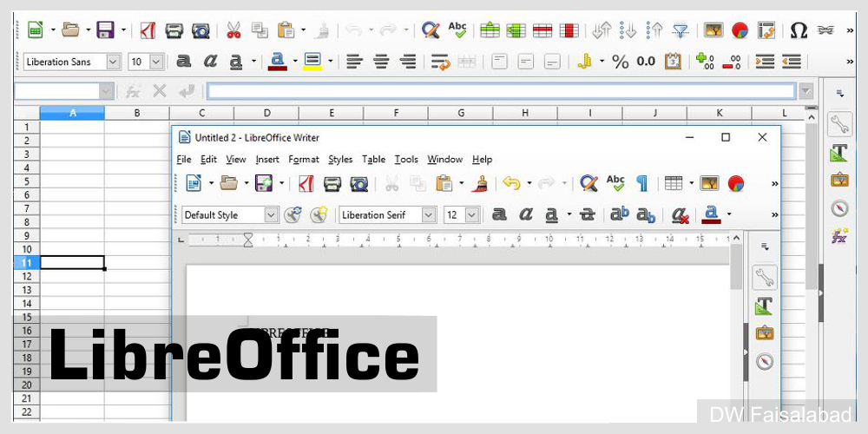Click Spelling check icon in Calc toolbar
The image size is (868, 434).
(457, 30)
